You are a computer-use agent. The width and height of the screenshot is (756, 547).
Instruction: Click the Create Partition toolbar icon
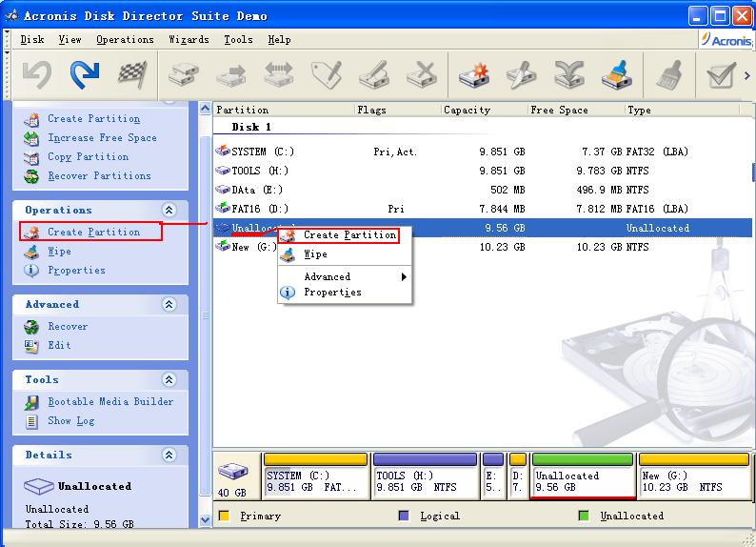474,74
